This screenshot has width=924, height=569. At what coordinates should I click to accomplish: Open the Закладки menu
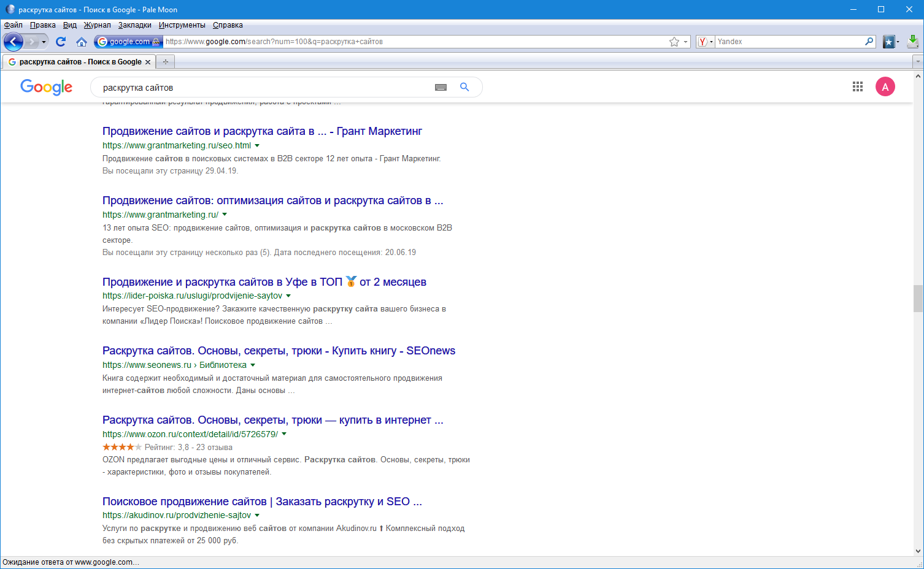click(x=135, y=25)
